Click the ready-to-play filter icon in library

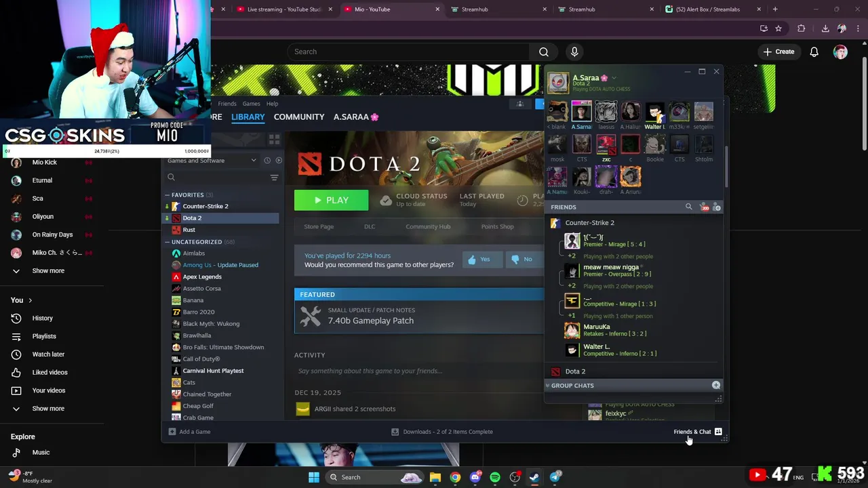click(279, 161)
